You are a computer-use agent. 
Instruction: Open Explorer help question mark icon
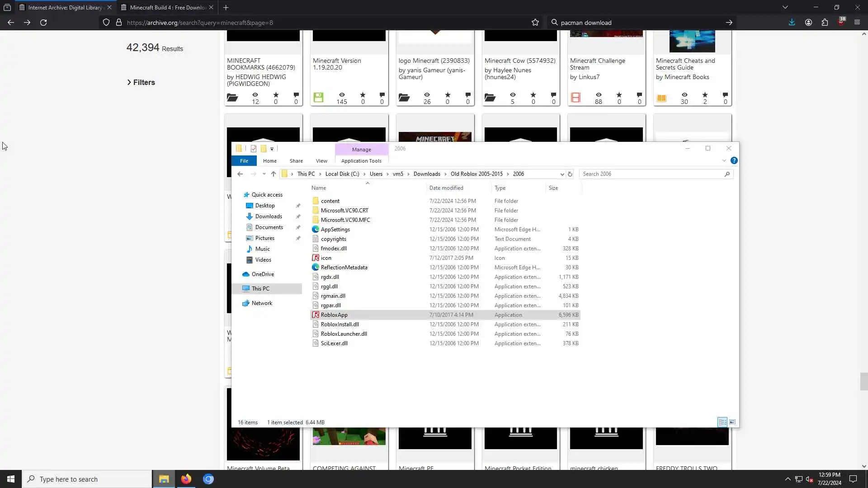point(734,161)
